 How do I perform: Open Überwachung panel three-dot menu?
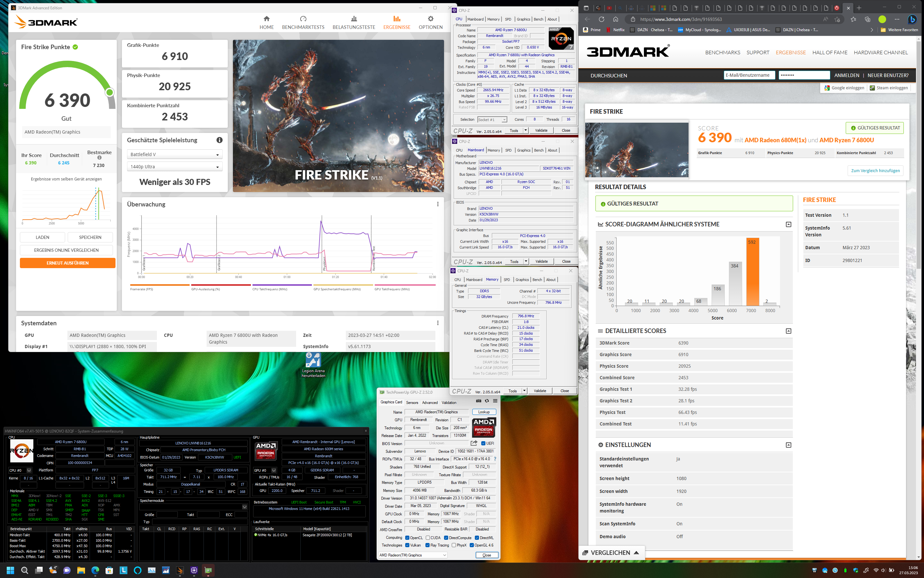click(x=438, y=204)
